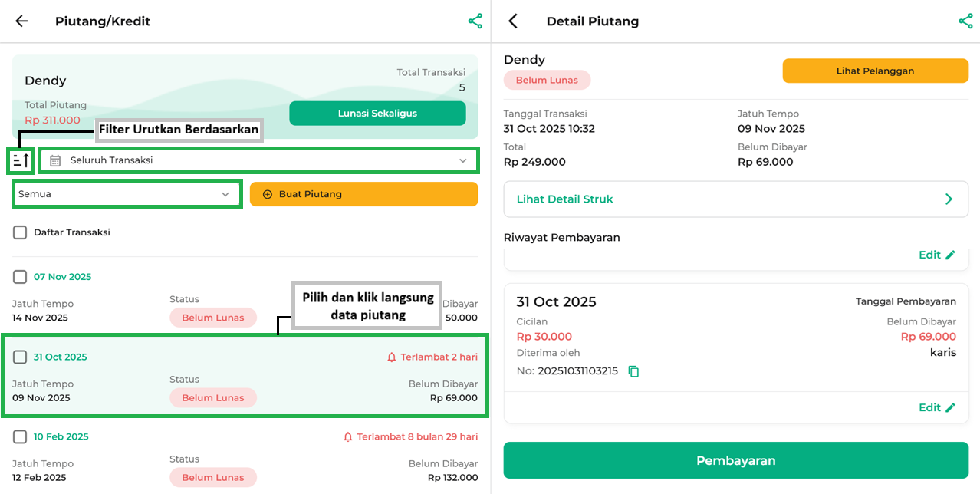Expand the Semua status dropdown
The image size is (980, 494).
(x=127, y=194)
